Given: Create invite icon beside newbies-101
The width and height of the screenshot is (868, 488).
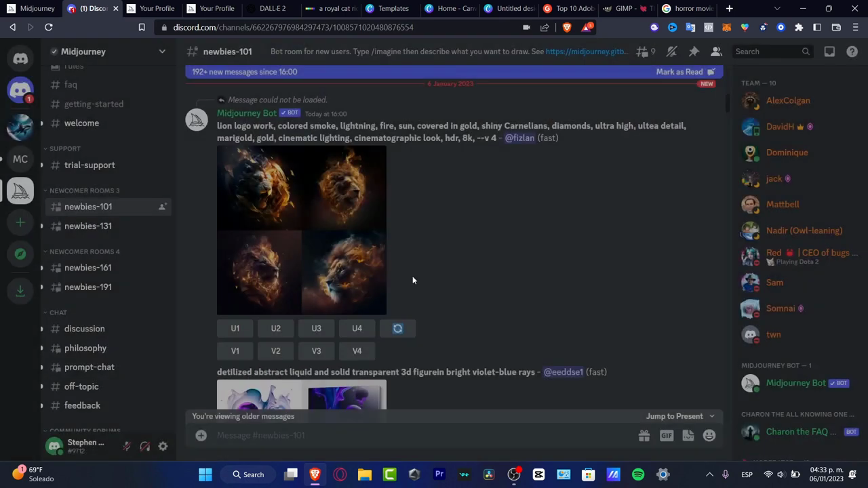Looking at the screenshot, I should point(162,207).
